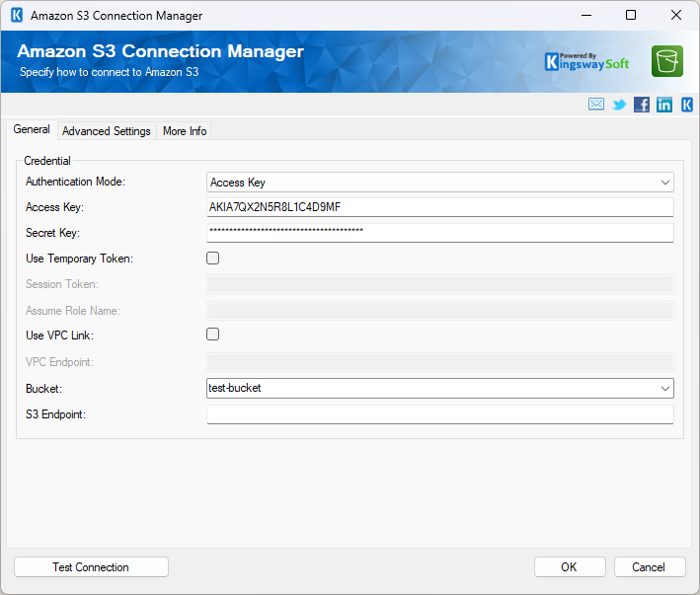Viewport: 700px width, 595px height.
Task: Click the app icon in the title bar
Action: pos(17,15)
